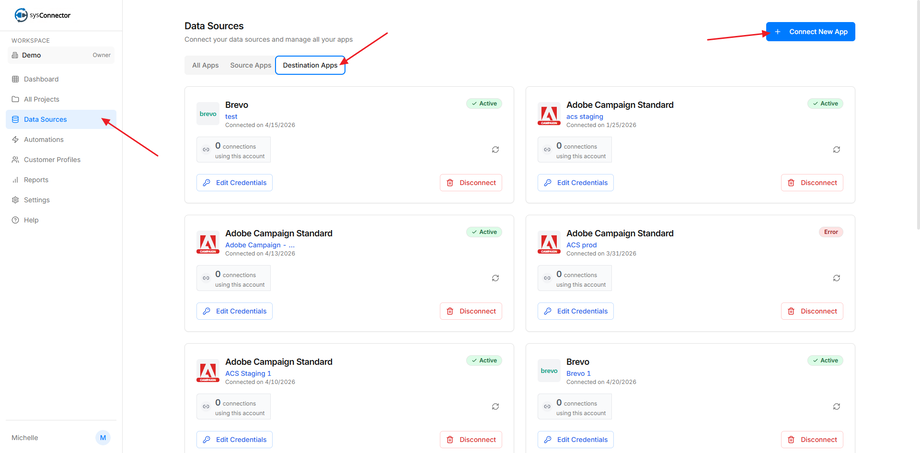This screenshot has width=920, height=453.
Task: Refresh the ACS prod connection
Action: point(837,278)
